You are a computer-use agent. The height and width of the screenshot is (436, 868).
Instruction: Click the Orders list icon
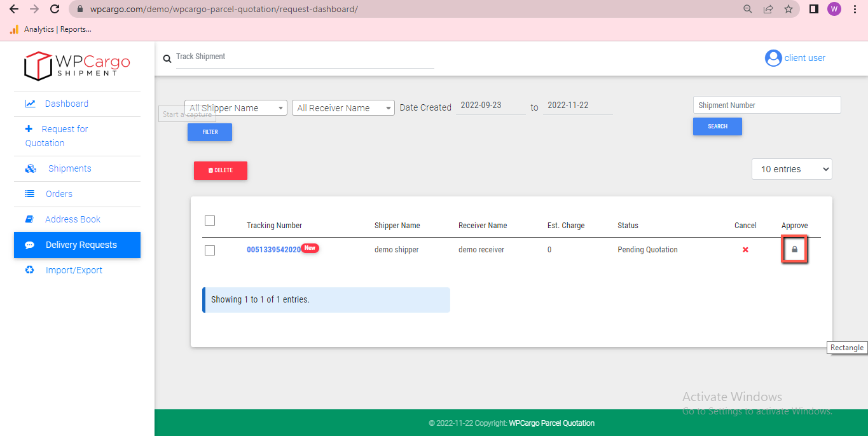[x=30, y=194]
